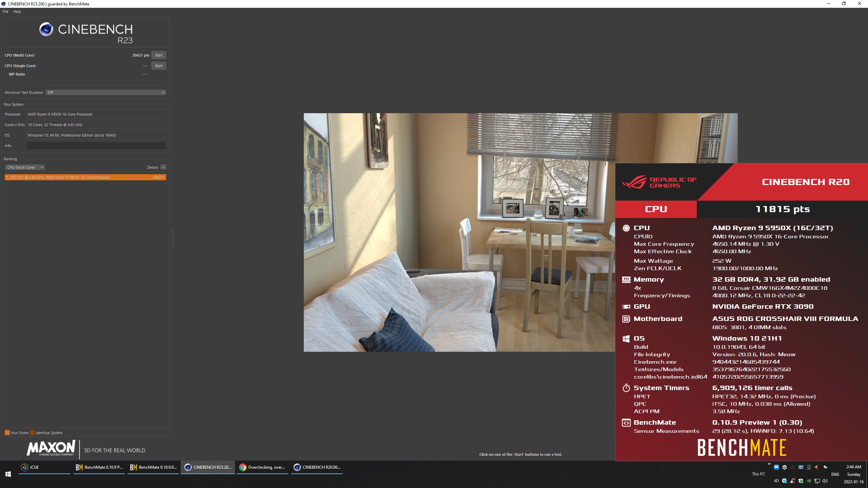This screenshot has height=488, width=868.
Task: Open the volume control tray icon
Action: (825, 481)
